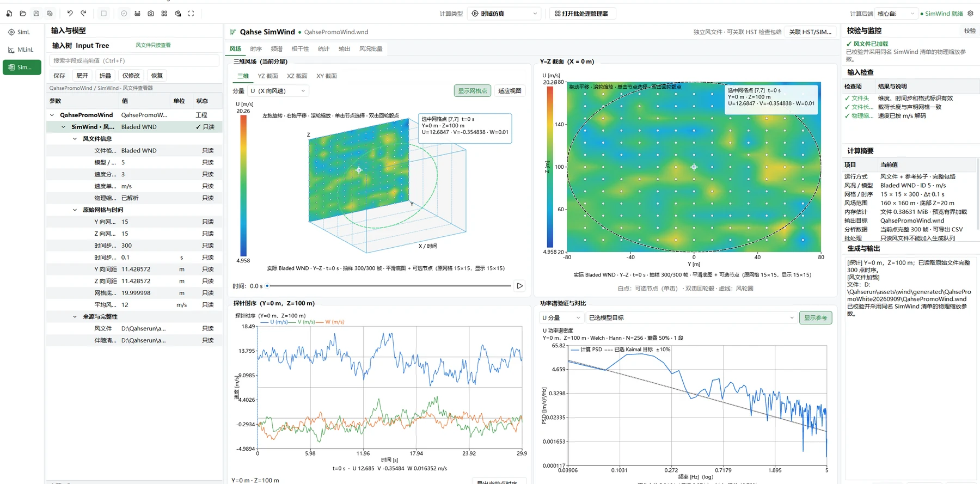Collapse the 原始网格与时间 group
Screen dimensions: 980x484
75,210
